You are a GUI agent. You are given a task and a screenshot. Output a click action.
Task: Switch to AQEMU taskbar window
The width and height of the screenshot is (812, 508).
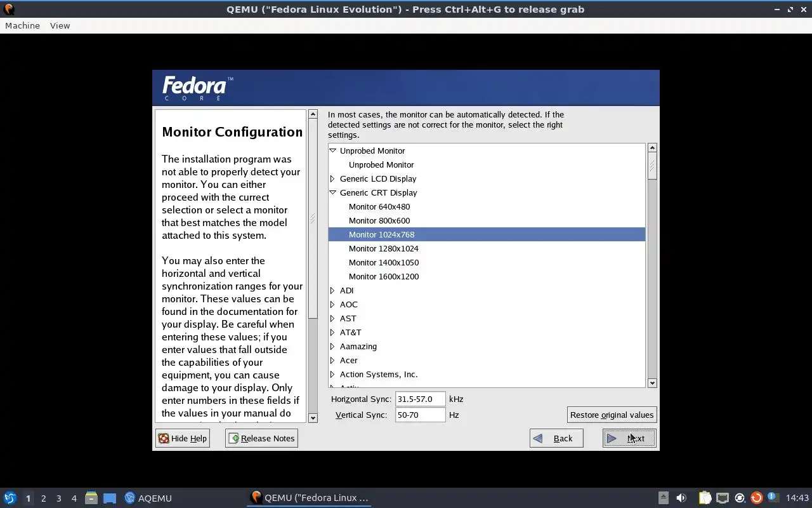148,498
